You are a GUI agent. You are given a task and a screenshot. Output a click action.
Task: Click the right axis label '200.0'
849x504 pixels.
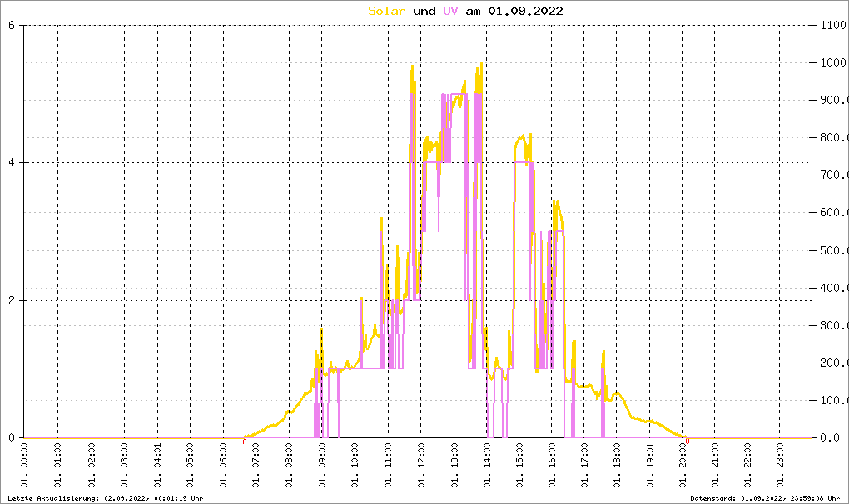click(x=834, y=363)
